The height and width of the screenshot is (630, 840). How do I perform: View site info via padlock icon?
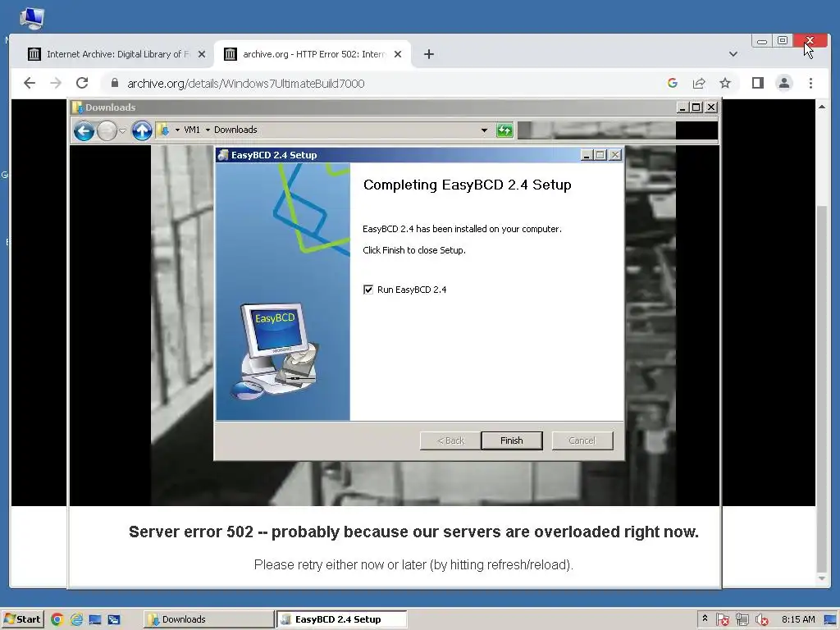click(x=115, y=83)
